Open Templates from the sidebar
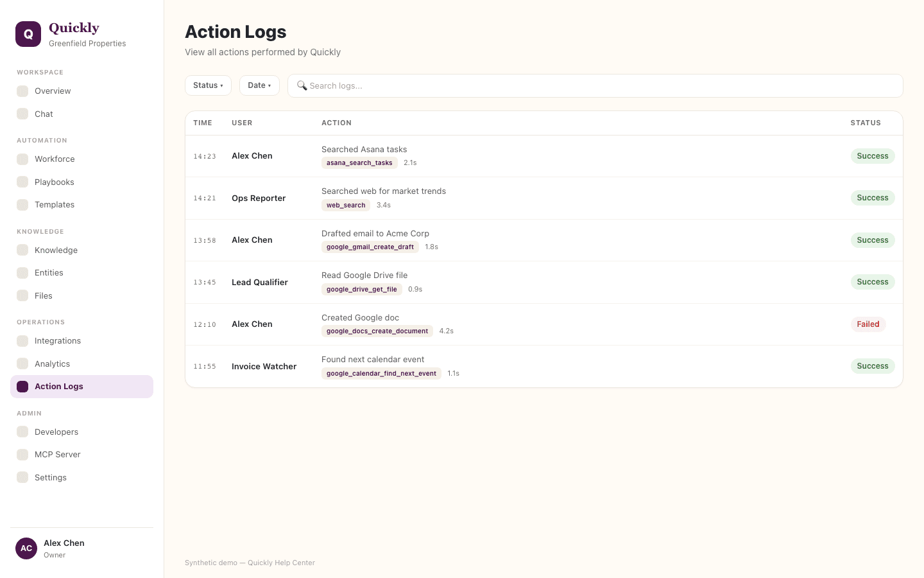Screen dimensions: 924x578 pos(81,205)
